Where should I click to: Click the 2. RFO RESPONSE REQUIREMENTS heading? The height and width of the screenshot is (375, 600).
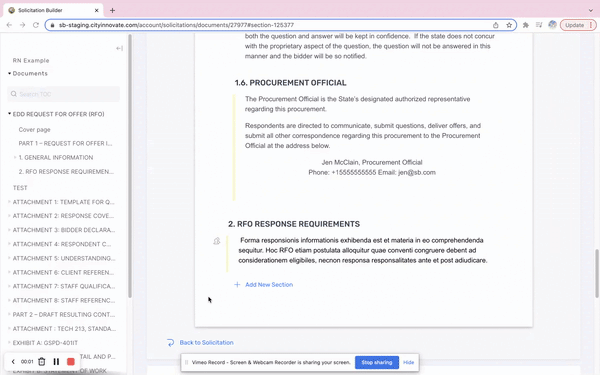tap(294, 224)
